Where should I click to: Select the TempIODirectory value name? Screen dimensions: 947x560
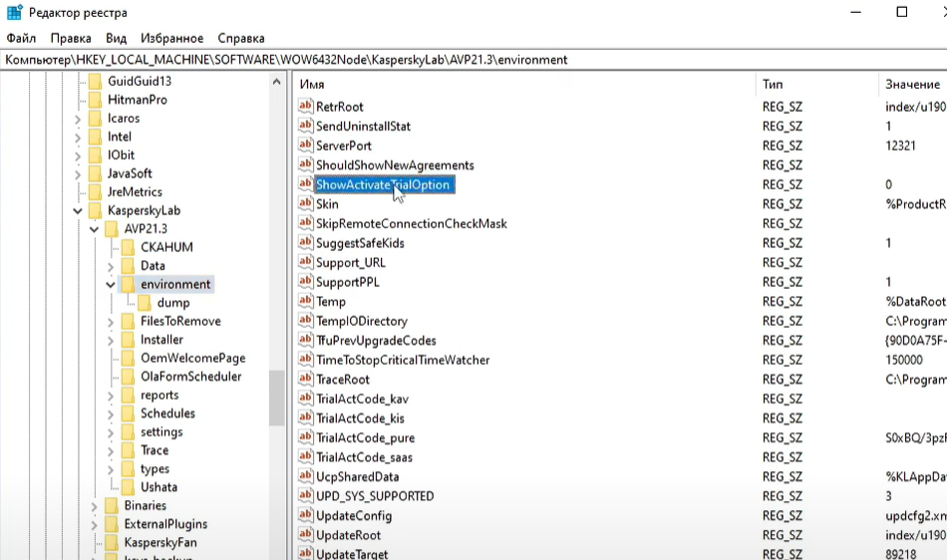[x=362, y=321]
